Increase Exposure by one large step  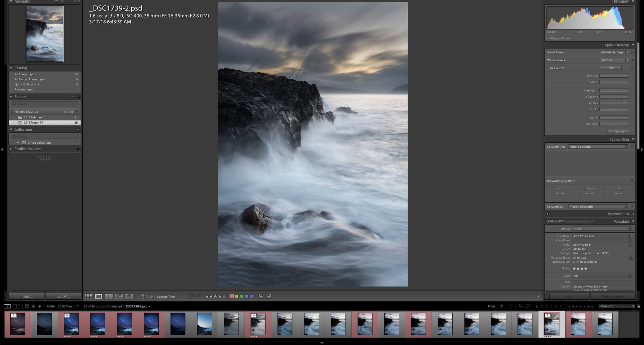pos(625,76)
